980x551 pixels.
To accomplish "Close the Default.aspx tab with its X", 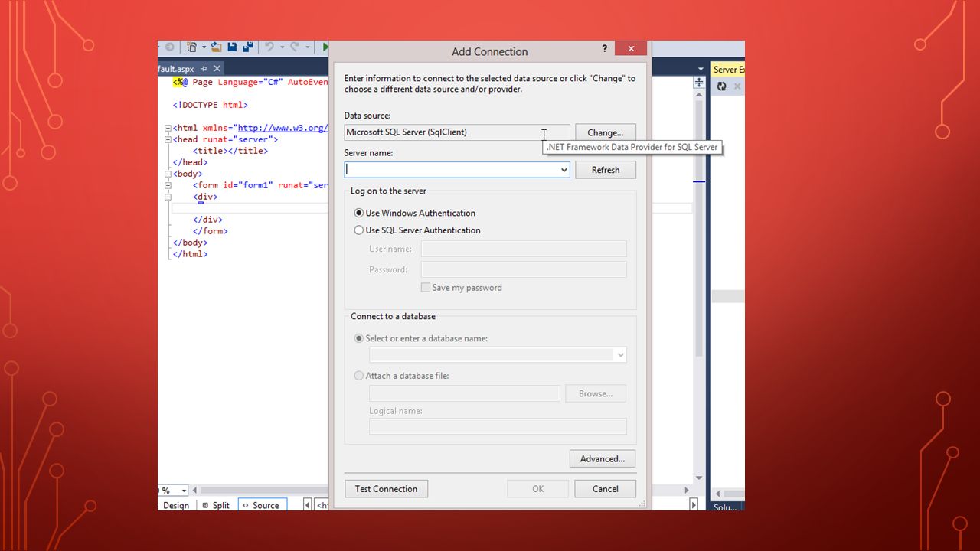I will pyautogui.click(x=217, y=69).
